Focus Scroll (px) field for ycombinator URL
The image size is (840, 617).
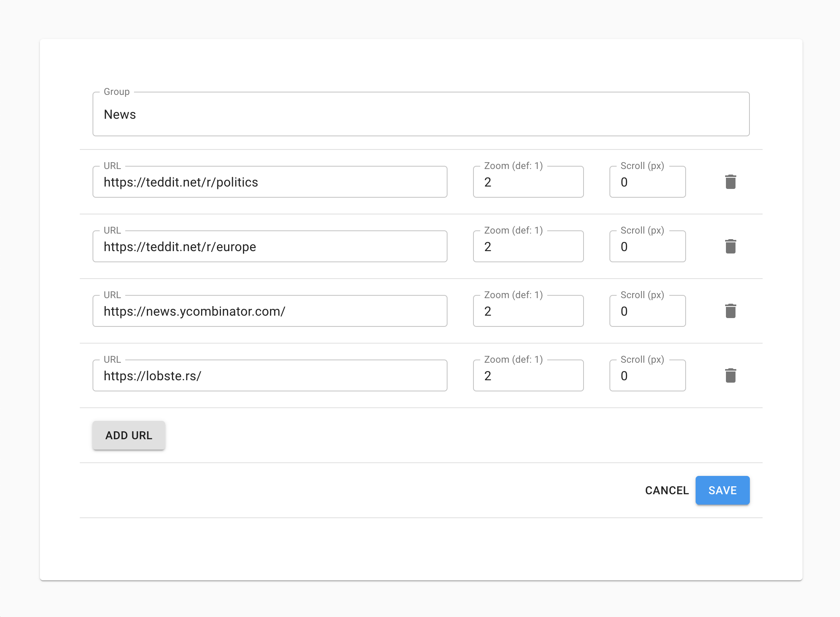[x=648, y=311]
